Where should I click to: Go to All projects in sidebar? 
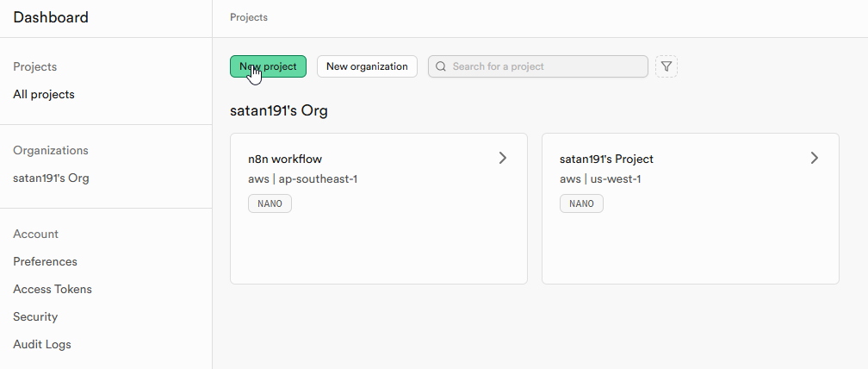pos(44,94)
